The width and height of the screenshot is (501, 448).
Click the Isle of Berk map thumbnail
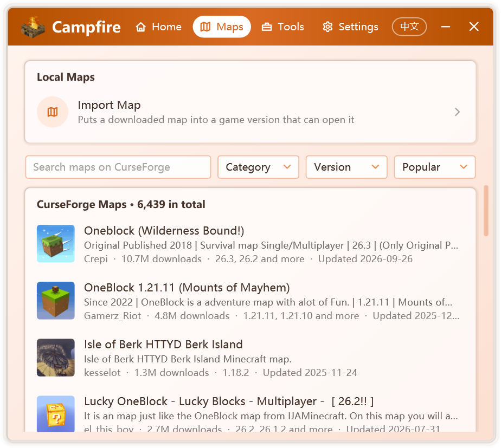click(x=56, y=358)
